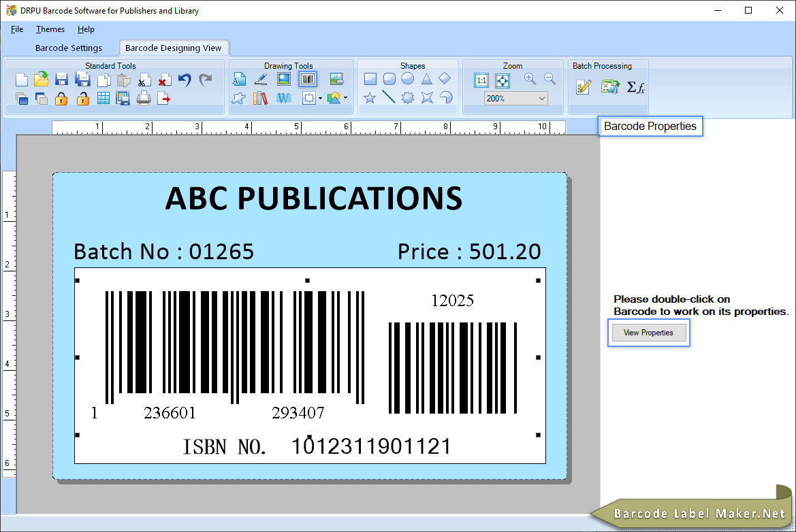Draw a starburst shape
This screenshot has height=532, width=796.
(x=408, y=97)
